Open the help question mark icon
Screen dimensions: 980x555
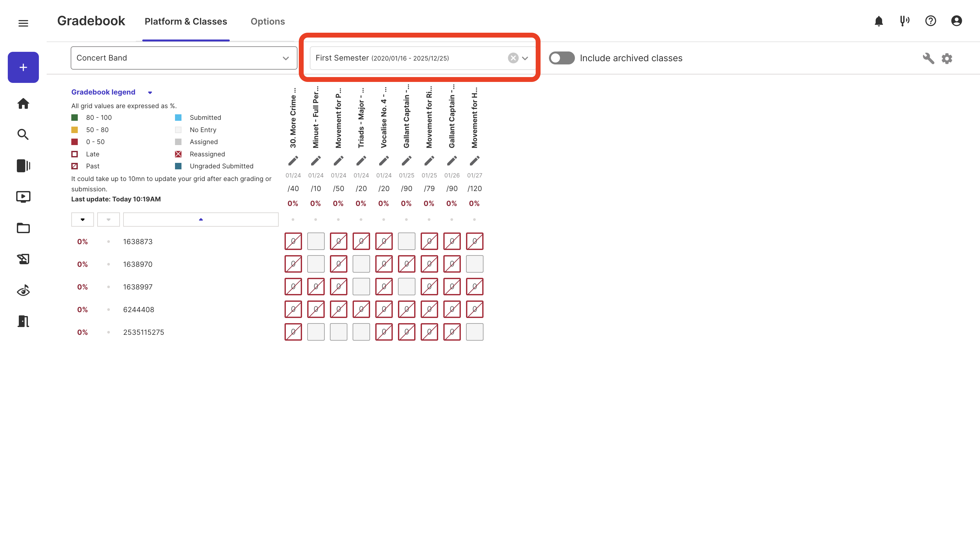click(x=930, y=21)
